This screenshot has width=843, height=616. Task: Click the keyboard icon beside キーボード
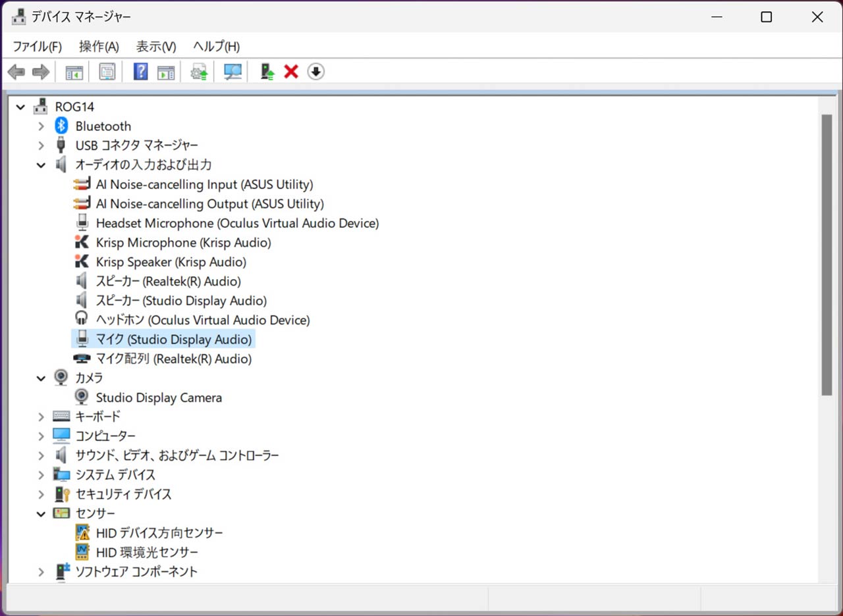pyautogui.click(x=61, y=417)
